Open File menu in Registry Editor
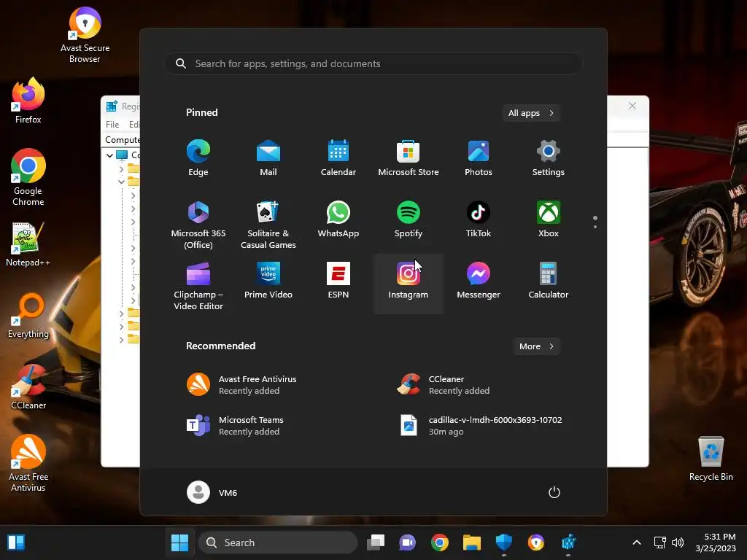This screenshot has height=560, width=747. point(112,124)
